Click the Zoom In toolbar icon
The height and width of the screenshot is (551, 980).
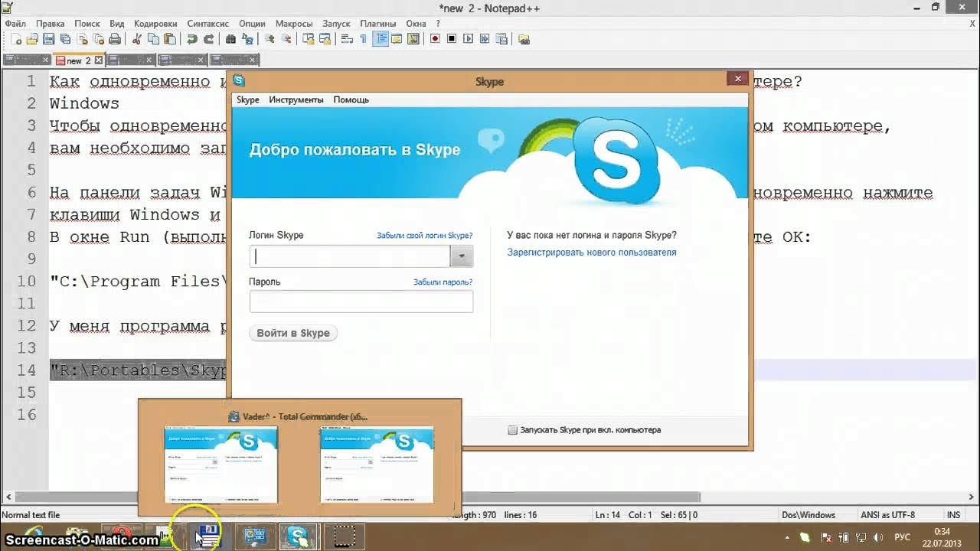[269, 38]
